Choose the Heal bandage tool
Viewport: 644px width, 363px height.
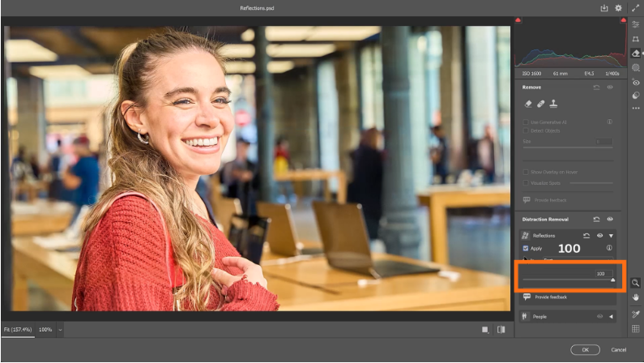click(540, 104)
